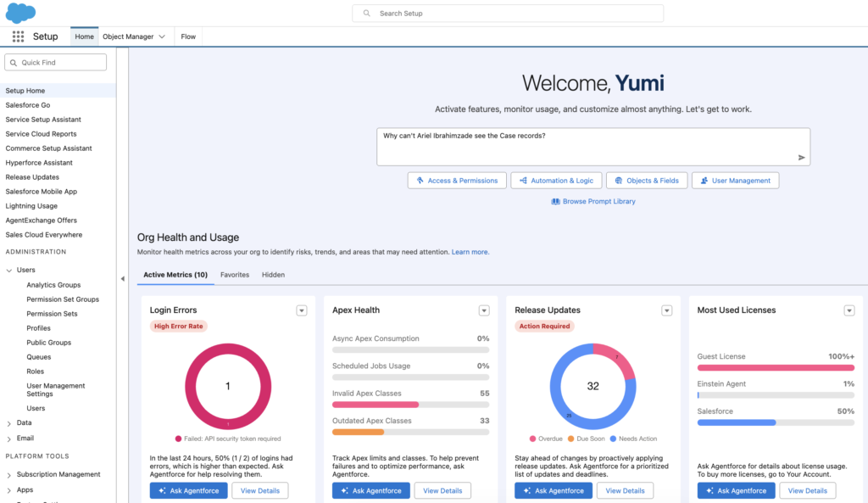The height and width of the screenshot is (503, 868).
Task: Open Profiles under Users
Action: (38, 328)
